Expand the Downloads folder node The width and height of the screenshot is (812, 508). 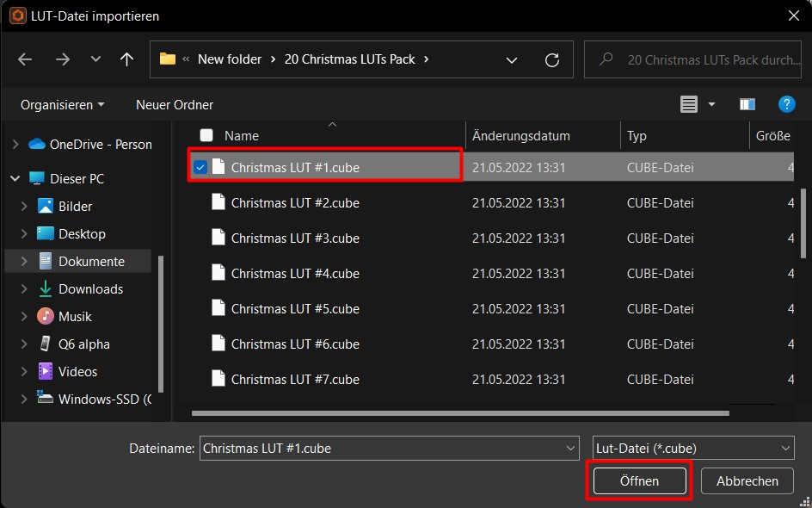(x=24, y=288)
